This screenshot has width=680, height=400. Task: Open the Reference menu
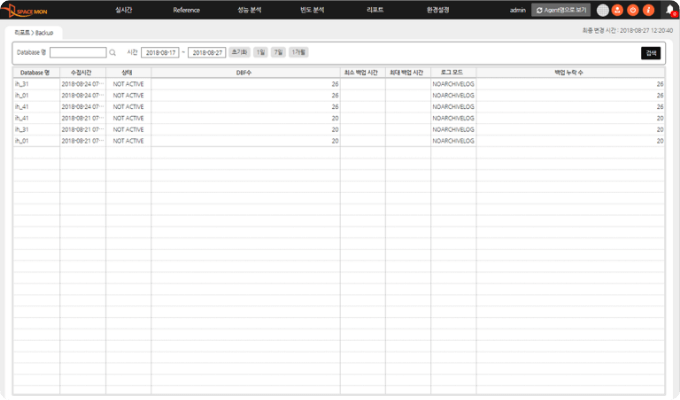186,10
